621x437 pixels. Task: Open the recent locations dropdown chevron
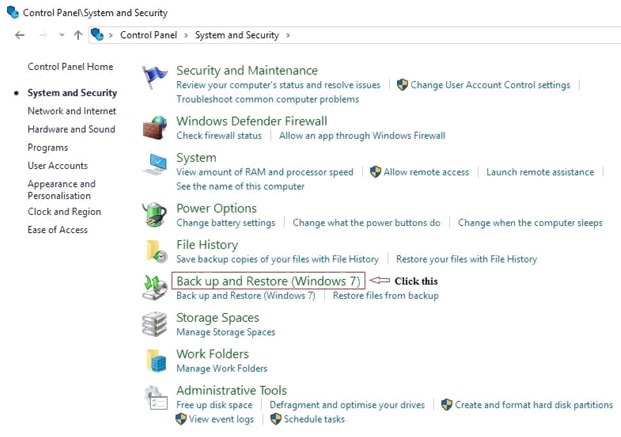pyautogui.click(x=62, y=35)
